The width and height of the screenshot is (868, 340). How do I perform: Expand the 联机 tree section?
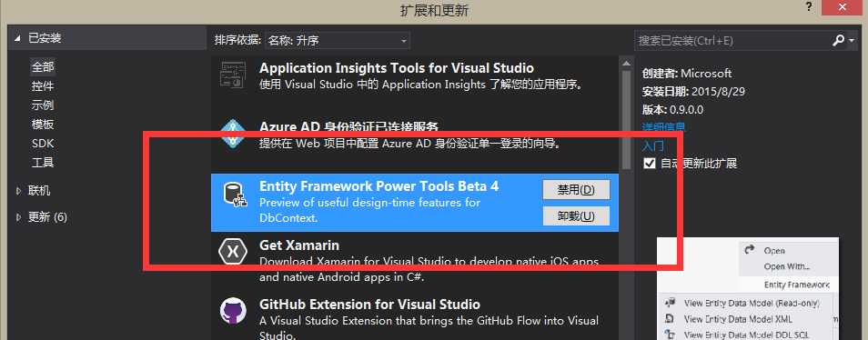point(19,191)
